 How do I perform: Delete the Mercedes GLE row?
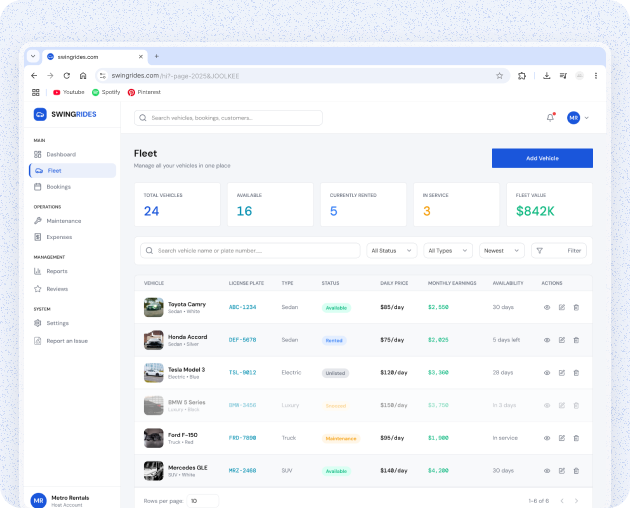click(576, 471)
